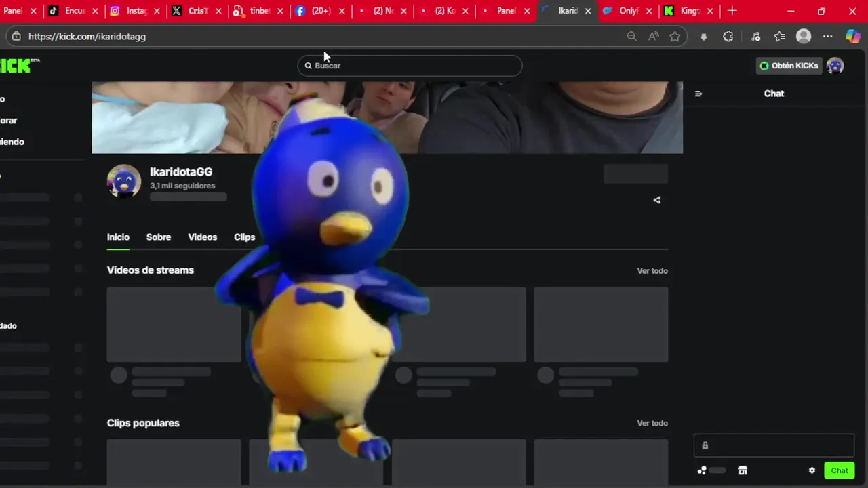Click the Videos de streams heading
Screen dimensions: 868x488
[151, 270]
